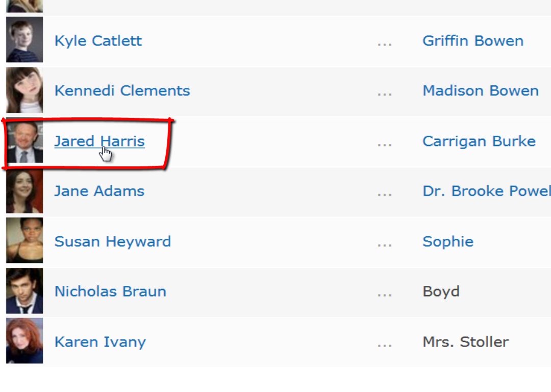Open the Carrigan Burke character link
Viewport: 551px width, 392px height.
(x=479, y=141)
